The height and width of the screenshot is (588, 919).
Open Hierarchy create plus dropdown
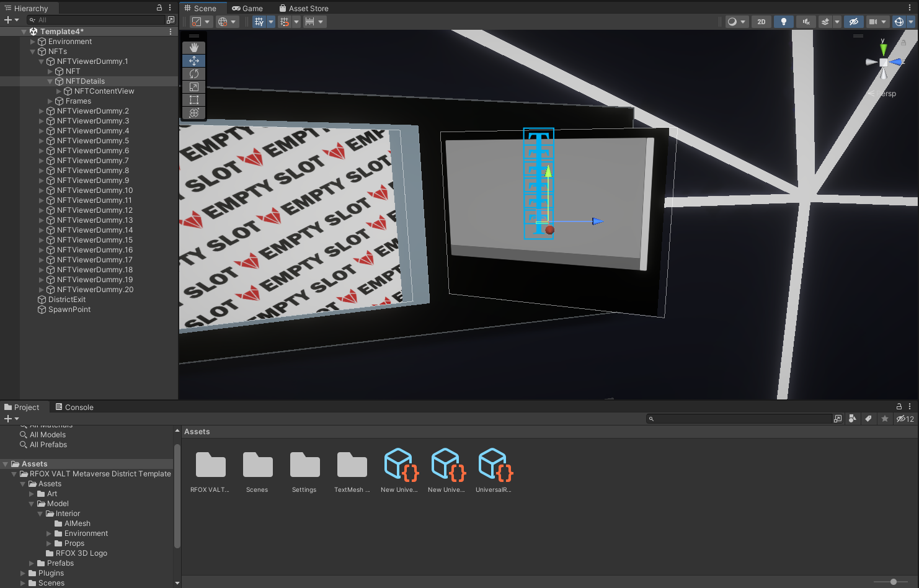11,20
